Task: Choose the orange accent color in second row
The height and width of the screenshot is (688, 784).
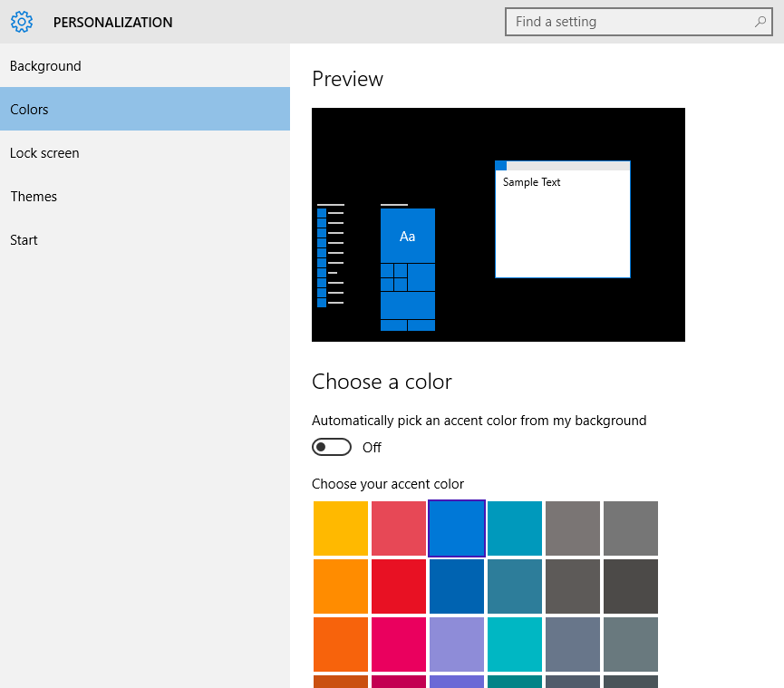Action: pos(341,586)
